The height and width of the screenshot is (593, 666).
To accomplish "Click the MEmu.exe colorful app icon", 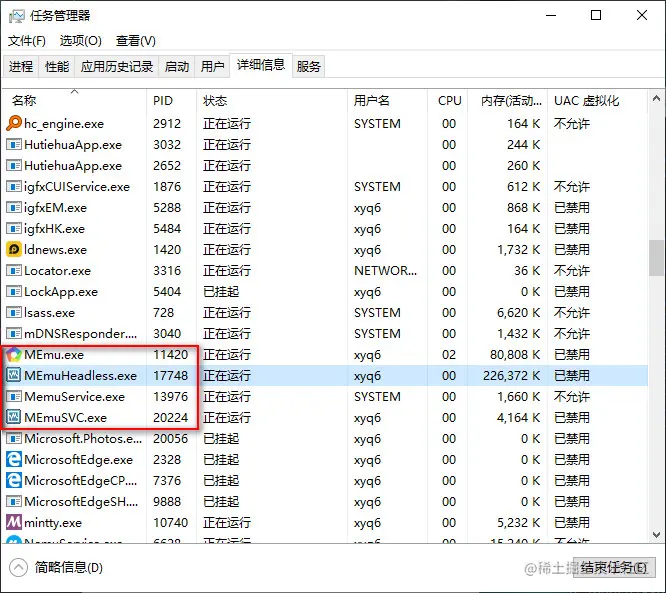I will coord(14,354).
